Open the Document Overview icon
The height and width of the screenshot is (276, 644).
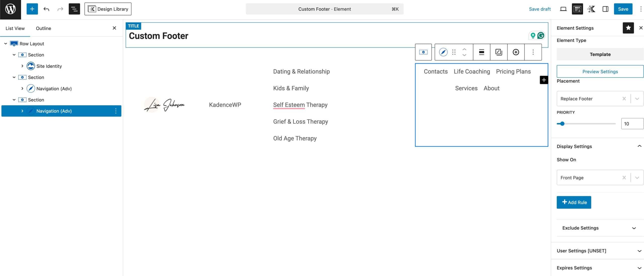tap(74, 9)
